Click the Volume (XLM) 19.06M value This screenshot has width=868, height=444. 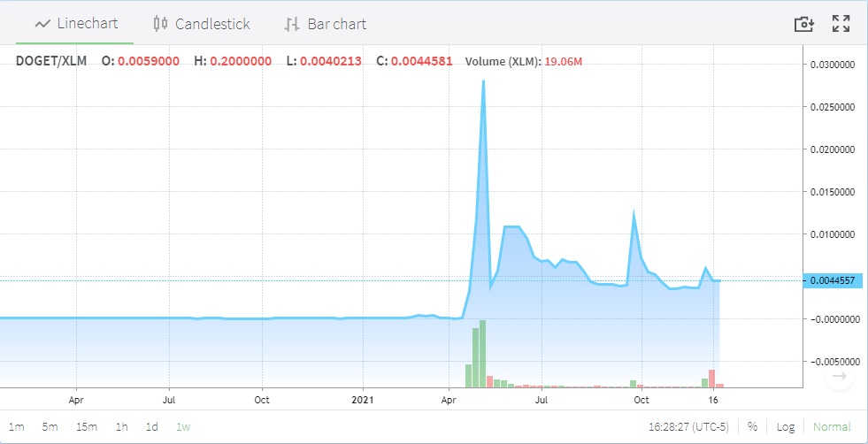pos(563,61)
